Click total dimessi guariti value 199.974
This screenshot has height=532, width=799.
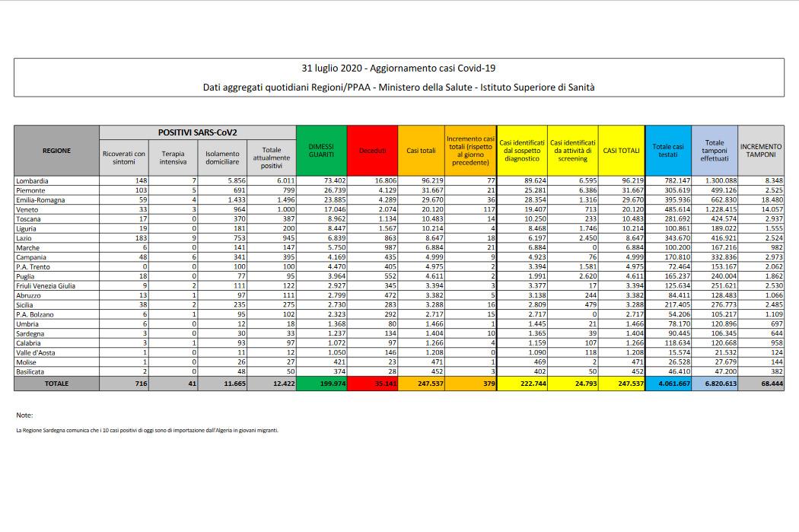coord(333,384)
